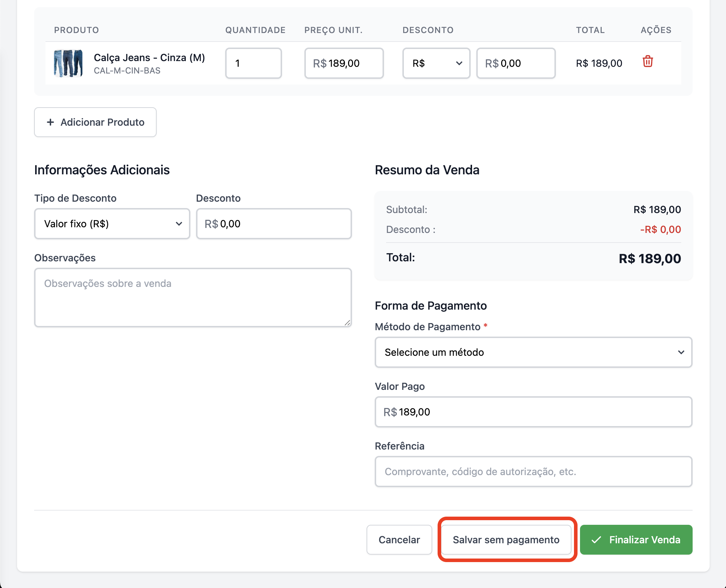
Task: Click the Valor Pago input field
Action: point(533,412)
